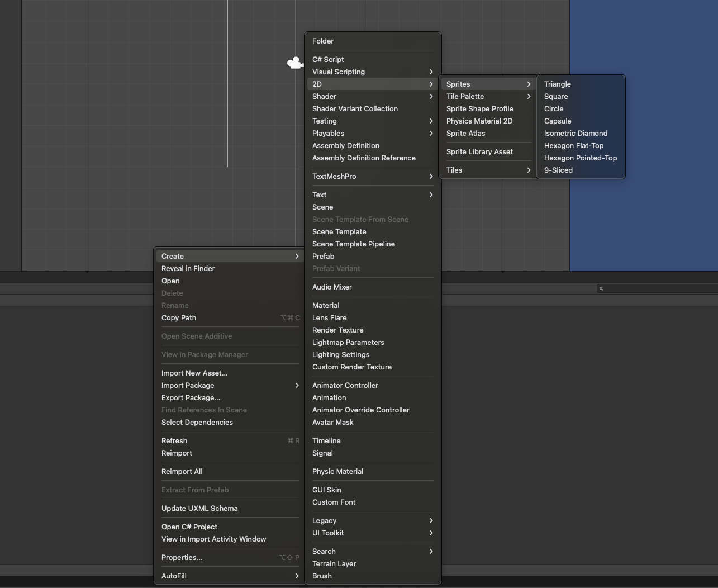Create a 9-Sliced sprite
718x588 pixels.
pyautogui.click(x=581, y=170)
